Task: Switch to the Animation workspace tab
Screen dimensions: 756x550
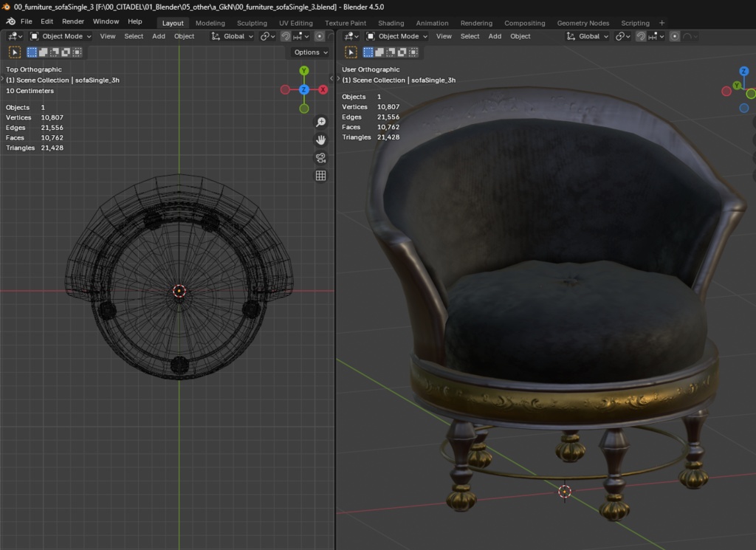Action: pos(432,23)
